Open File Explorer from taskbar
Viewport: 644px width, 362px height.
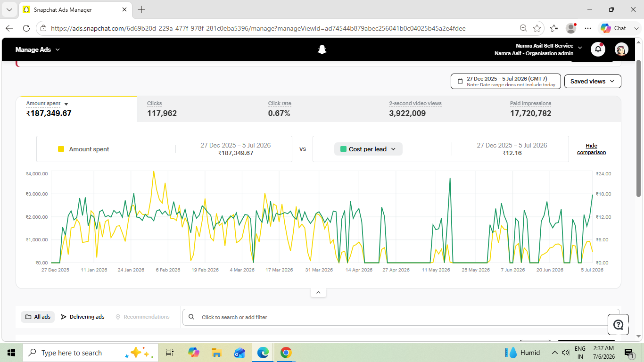point(216,353)
